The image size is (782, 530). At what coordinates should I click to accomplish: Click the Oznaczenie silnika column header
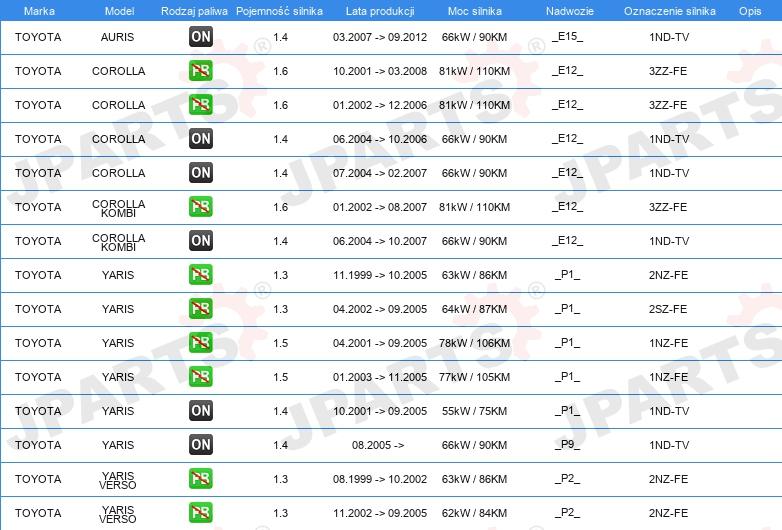coord(670,11)
